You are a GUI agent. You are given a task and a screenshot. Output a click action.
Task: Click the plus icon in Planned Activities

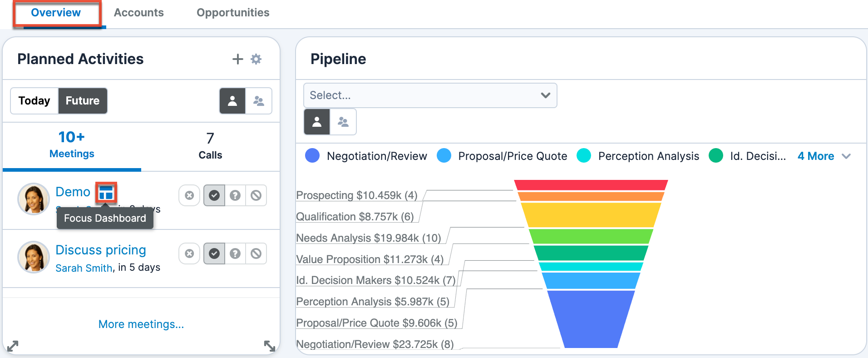tap(237, 59)
